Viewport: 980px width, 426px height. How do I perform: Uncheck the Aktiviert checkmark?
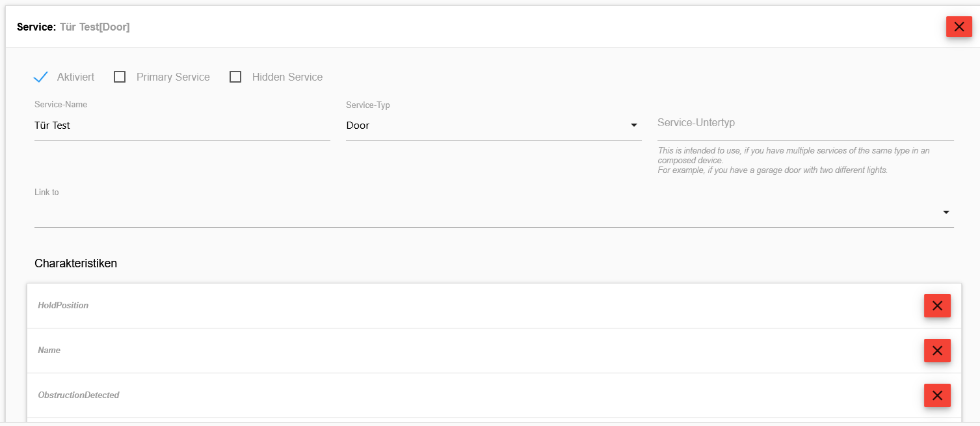tap(41, 77)
